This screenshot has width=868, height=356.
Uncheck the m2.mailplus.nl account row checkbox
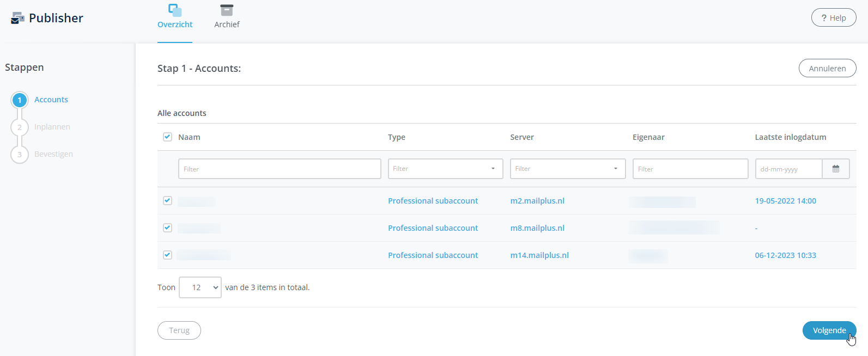(x=167, y=201)
